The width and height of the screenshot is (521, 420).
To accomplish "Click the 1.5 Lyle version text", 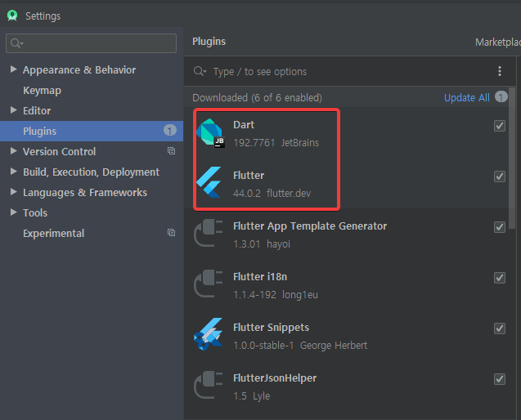I will [252, 396].
